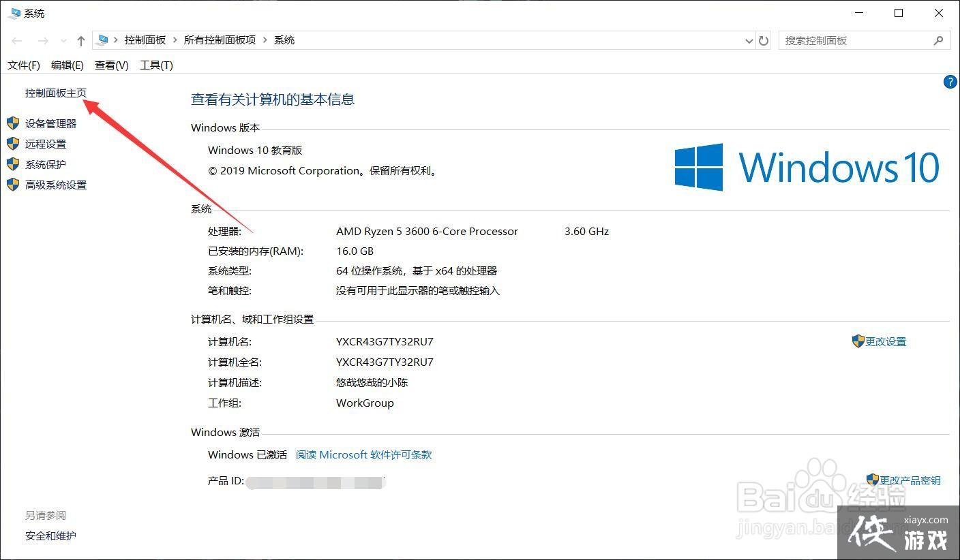Maximize the 系统 window

click(x=899, y=13)
